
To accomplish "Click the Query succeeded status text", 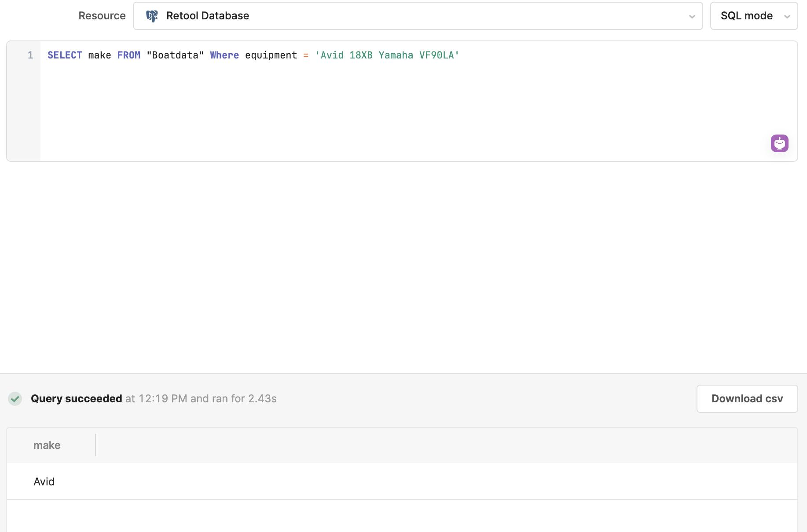I will click(77, 399).
